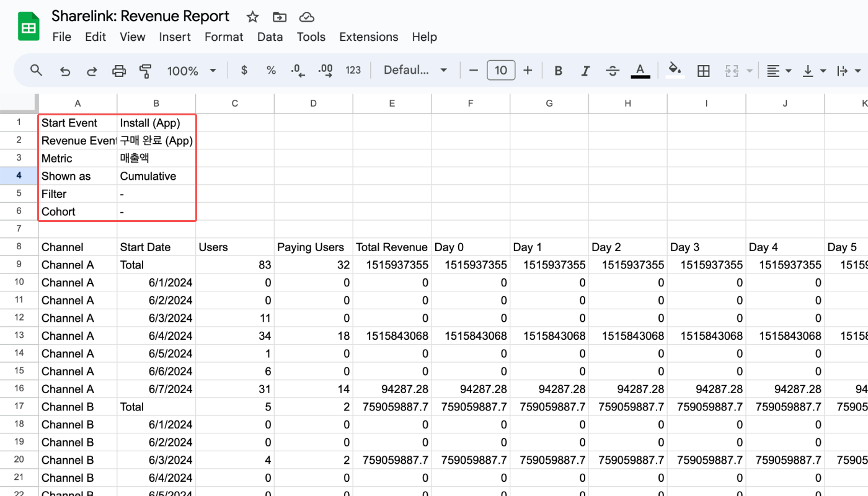Increase font size with plus button
The width and height of the screenshot is (868, 496).
click(528, 71)
